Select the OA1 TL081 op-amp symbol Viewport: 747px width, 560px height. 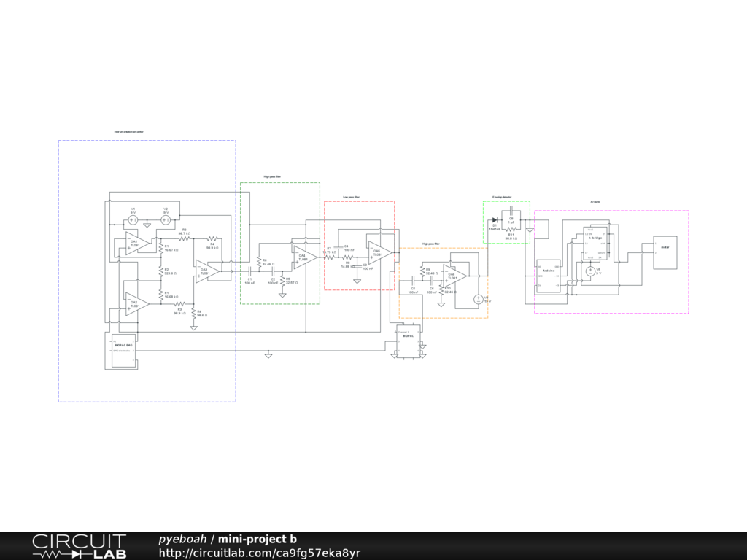[134, 244]
